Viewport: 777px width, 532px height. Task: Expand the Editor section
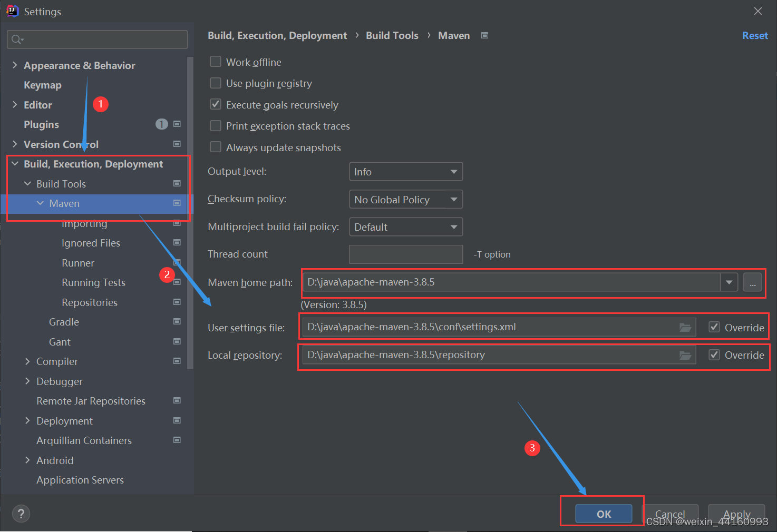tap(15, 104)
